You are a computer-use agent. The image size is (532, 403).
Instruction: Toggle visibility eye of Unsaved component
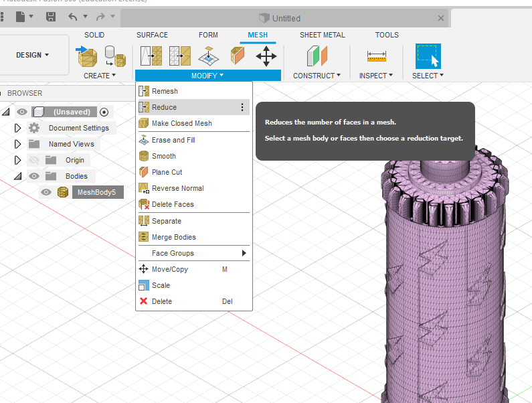[22, 112]
